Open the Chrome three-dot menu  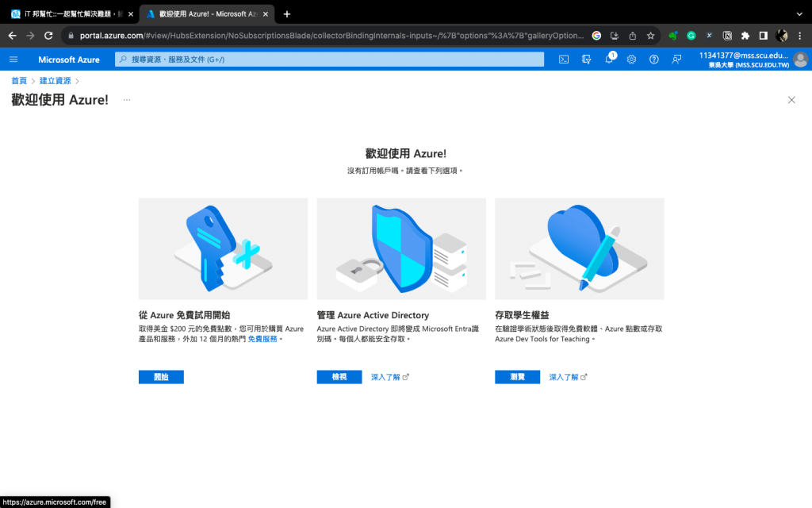tap(799, 36)
